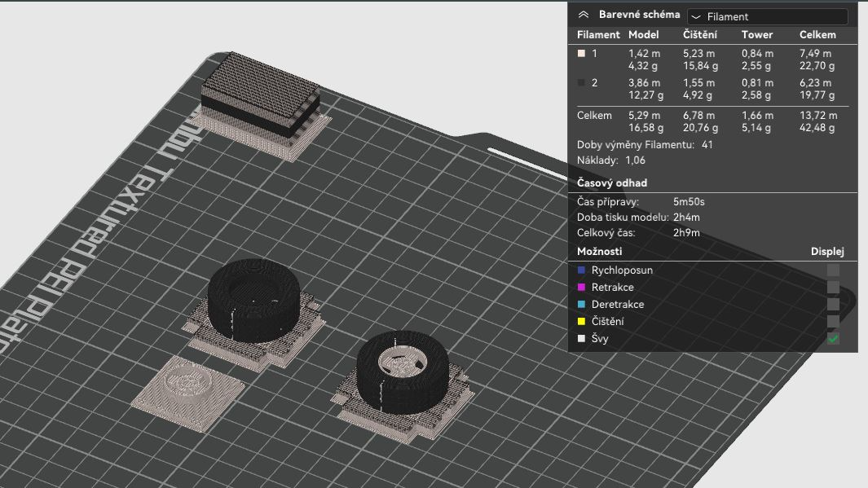This screenshot has height=488, width=868.
Task: Select the rectangular box model on the plate
Action: pos(260,97)
